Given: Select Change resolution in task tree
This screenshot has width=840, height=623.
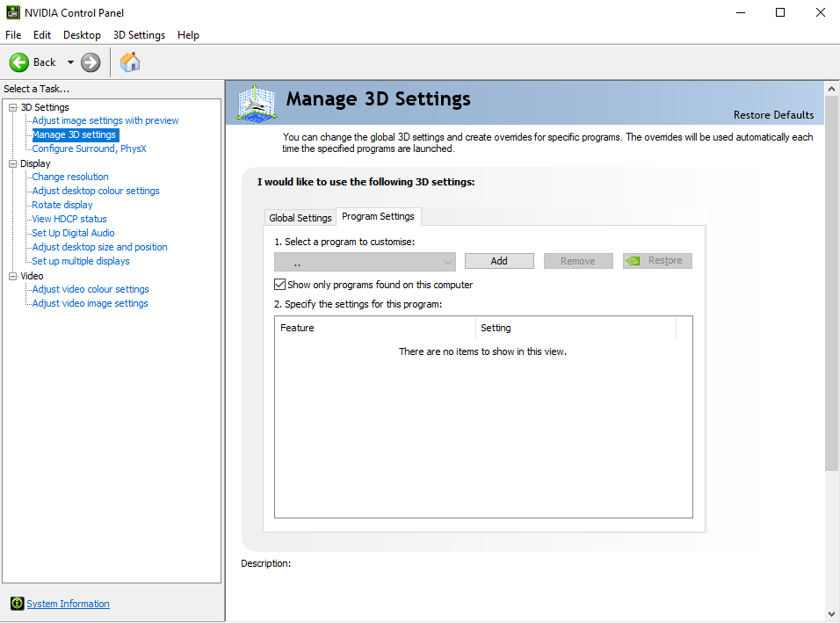Looking at the screenshot, I should point(70,177).
